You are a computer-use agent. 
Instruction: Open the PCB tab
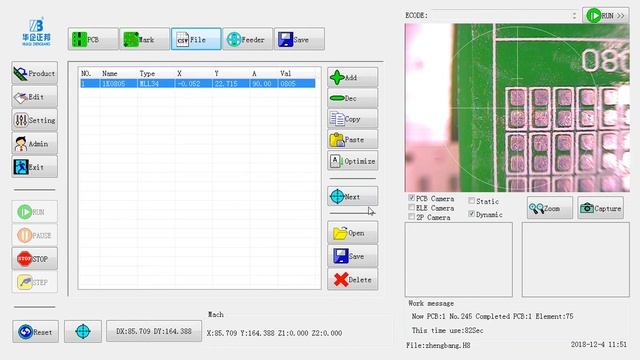[93, 39]
